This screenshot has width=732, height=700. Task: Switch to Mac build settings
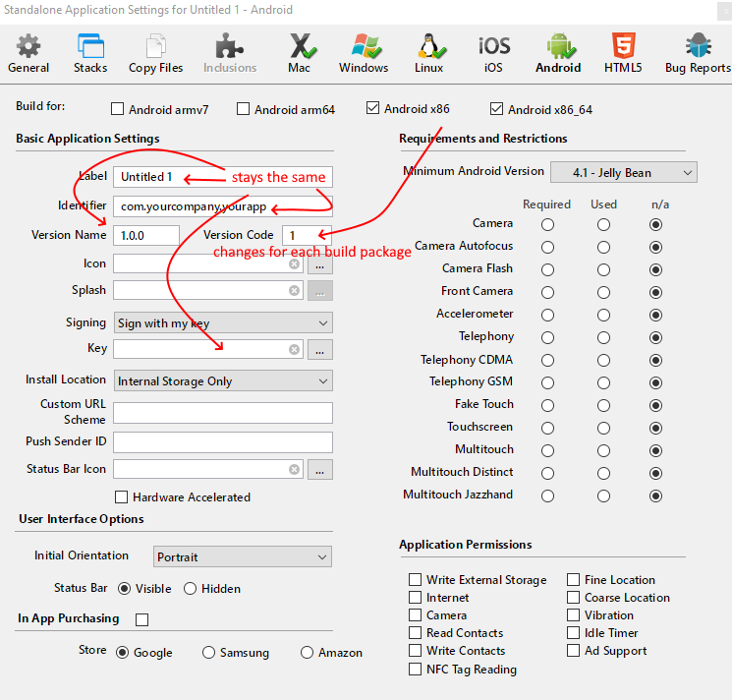[x=300, y=53]
